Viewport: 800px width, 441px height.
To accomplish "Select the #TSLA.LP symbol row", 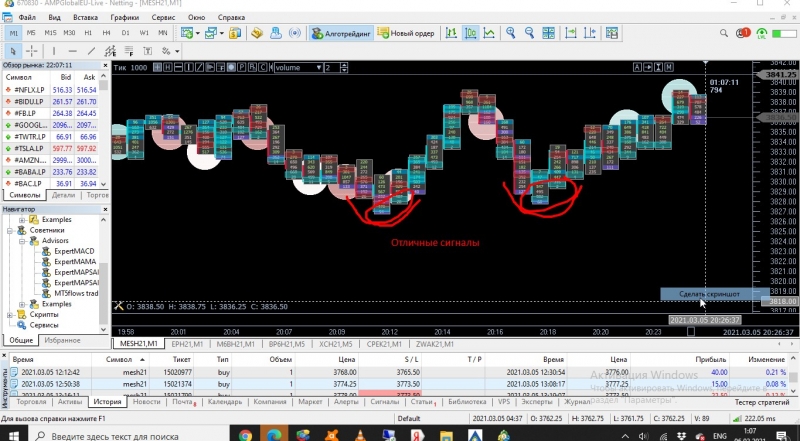I will 51,149.
